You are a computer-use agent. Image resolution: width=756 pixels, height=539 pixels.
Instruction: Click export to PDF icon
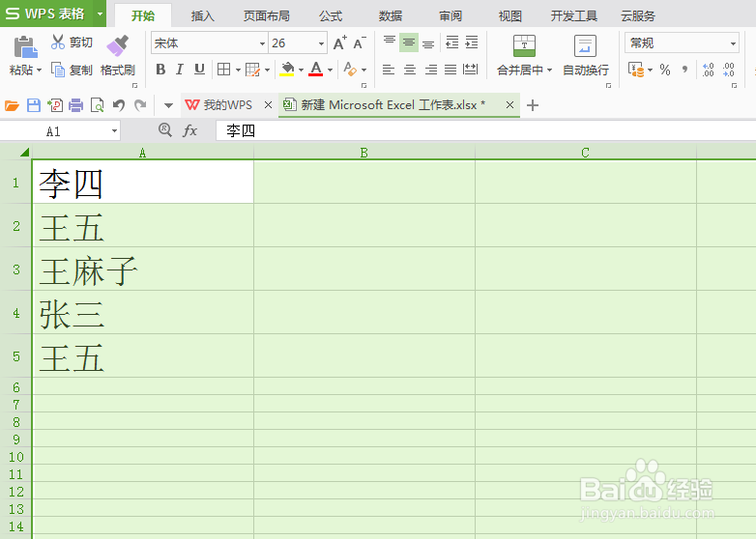coord(54,105)
